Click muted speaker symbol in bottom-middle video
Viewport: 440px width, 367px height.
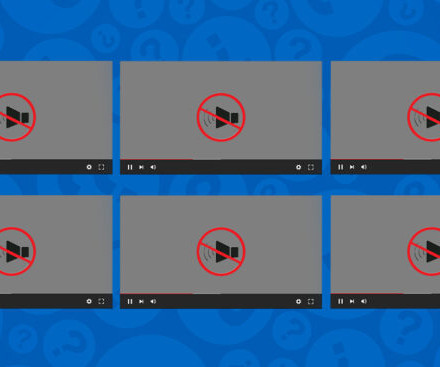click(221, 252)
